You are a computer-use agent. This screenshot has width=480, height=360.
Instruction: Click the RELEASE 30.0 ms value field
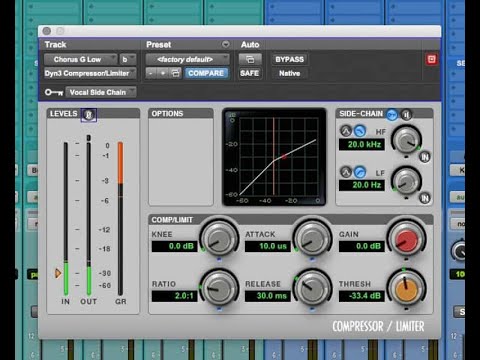268,296
